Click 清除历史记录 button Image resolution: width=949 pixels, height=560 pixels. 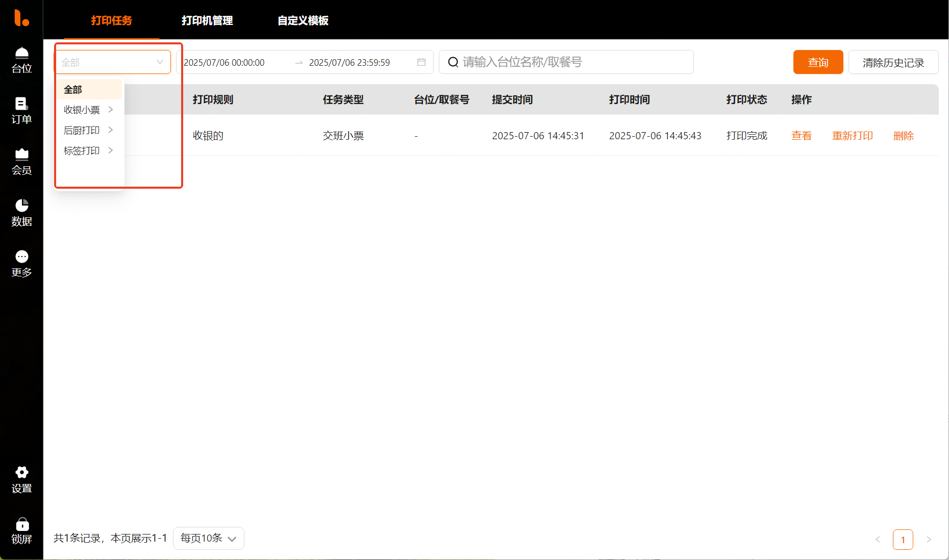point(893,62)
